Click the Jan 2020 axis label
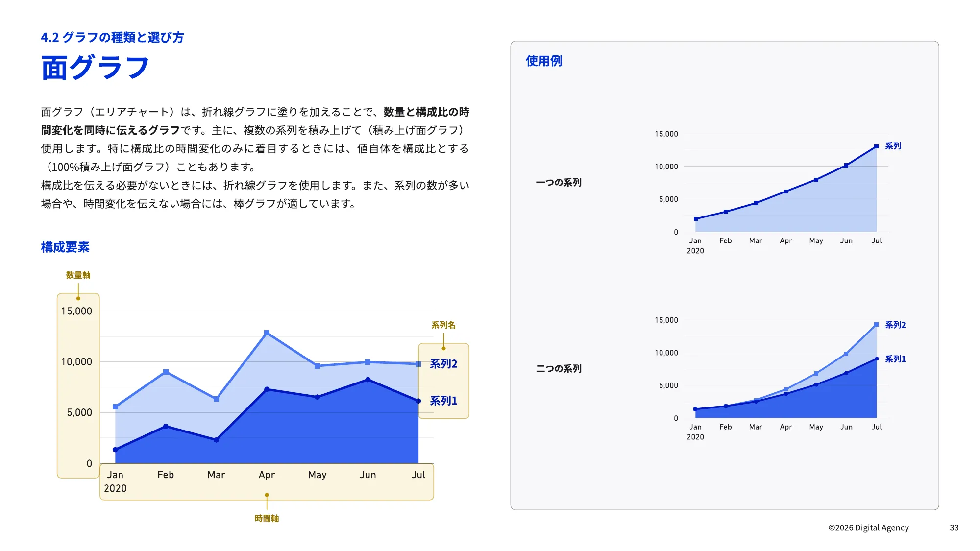 (116, 480)
